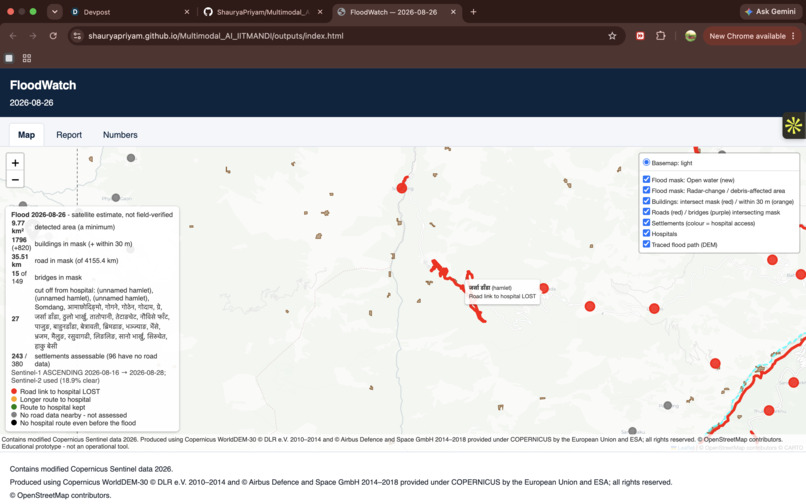The height and width of the screenshot is (504, 806).
Task: Open the Chrome profile avatar
Action: tap(690, 36)
